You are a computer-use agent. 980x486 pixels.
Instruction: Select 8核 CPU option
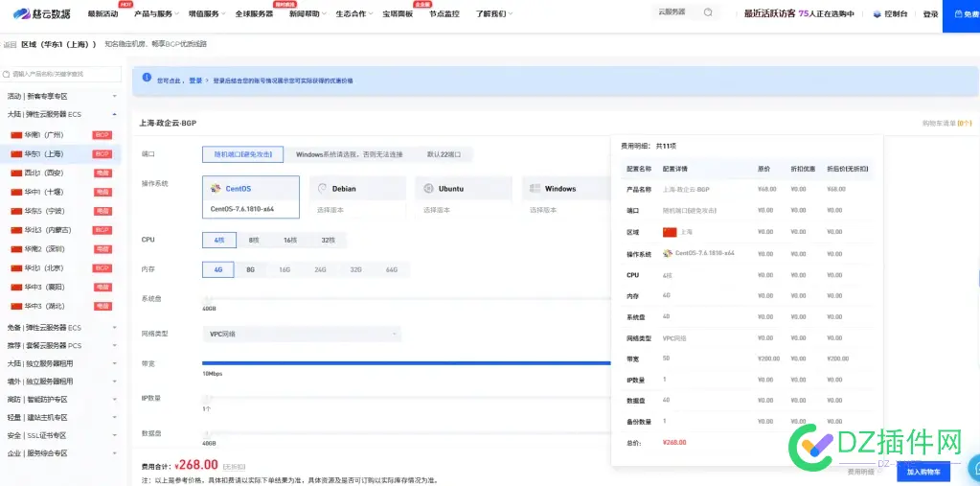tap(255, 241)
